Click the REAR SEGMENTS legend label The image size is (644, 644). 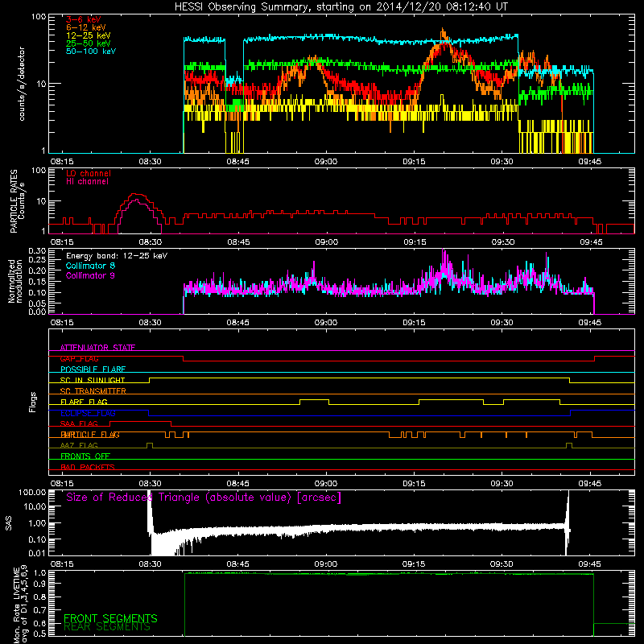click(x=107, y=627)
